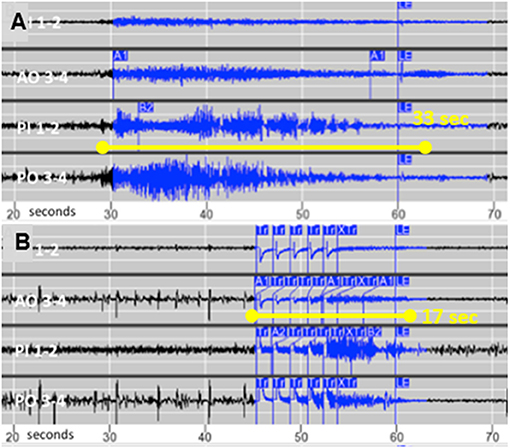Click the 40 tick label on panel A time axis
This screenshot has height=448, width=510.
pyautogui.click(x=206, y=214)
